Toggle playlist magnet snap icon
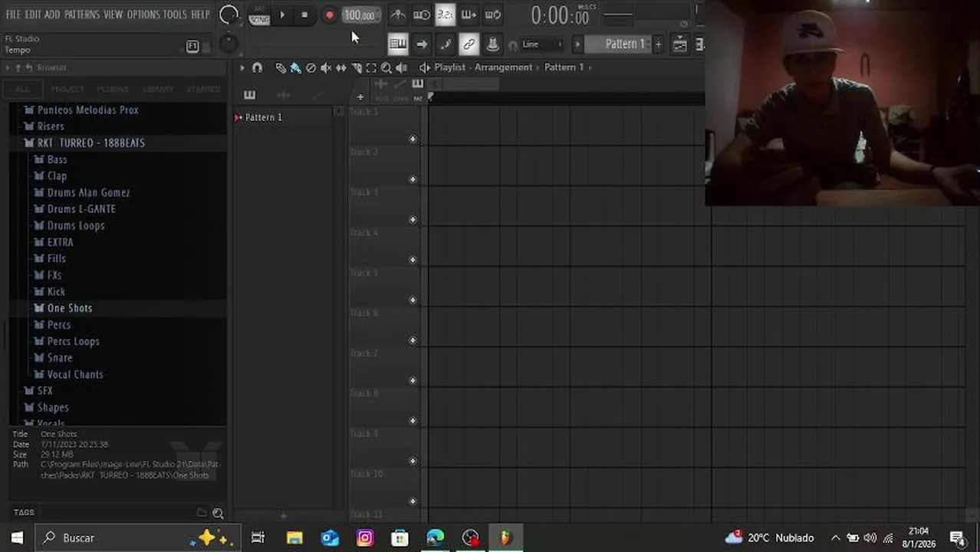 pyautogui.click(x=257, y=67)
